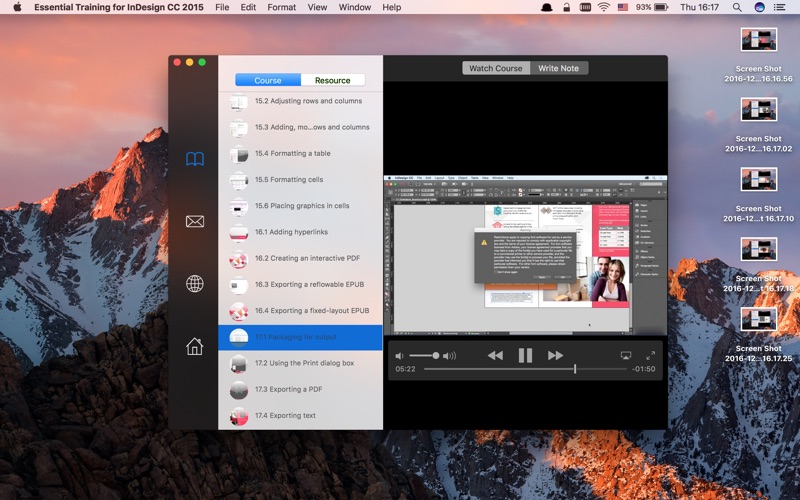Select the Watch Course tab
This screenshot has height=500, width=800.
tap(496, 68)
